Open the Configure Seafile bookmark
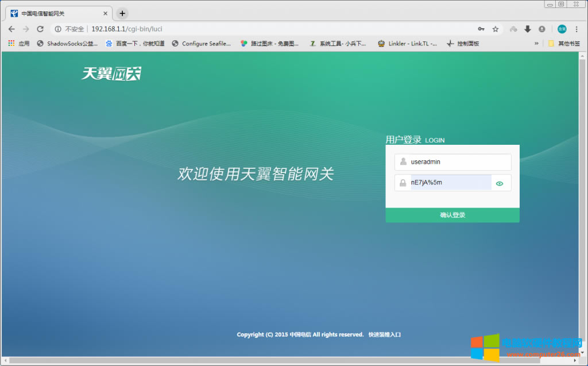The height and width of the screenshot is (366, 588). (x=202, y=44)
